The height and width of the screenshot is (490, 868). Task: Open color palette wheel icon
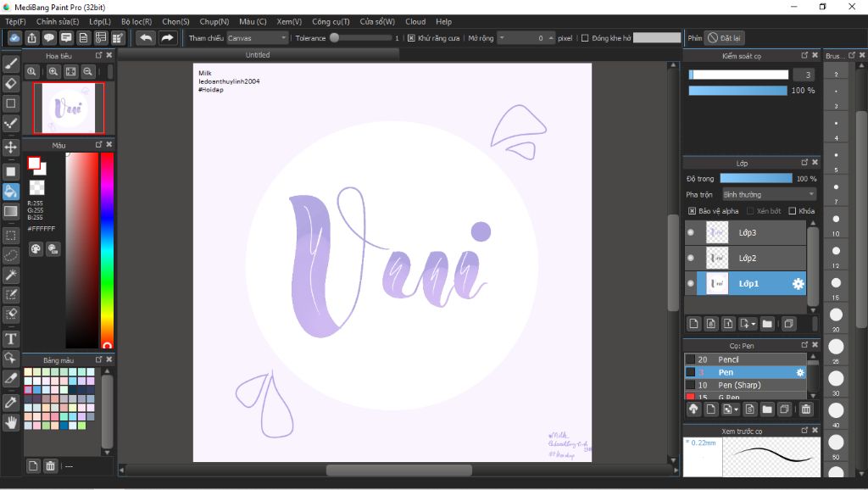pos(36,248)
